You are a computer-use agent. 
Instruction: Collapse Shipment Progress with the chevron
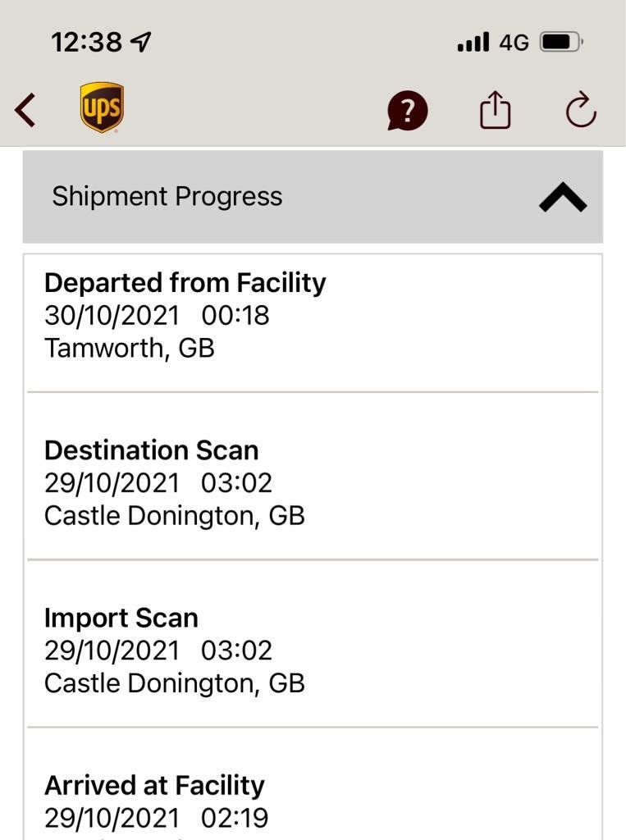(563, 198)
